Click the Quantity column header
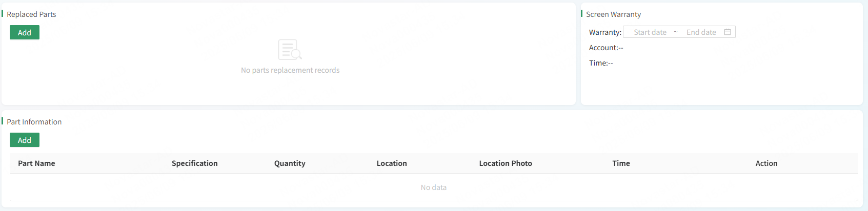The width and height of the screenshot is (868, 211). pos(290,163)
